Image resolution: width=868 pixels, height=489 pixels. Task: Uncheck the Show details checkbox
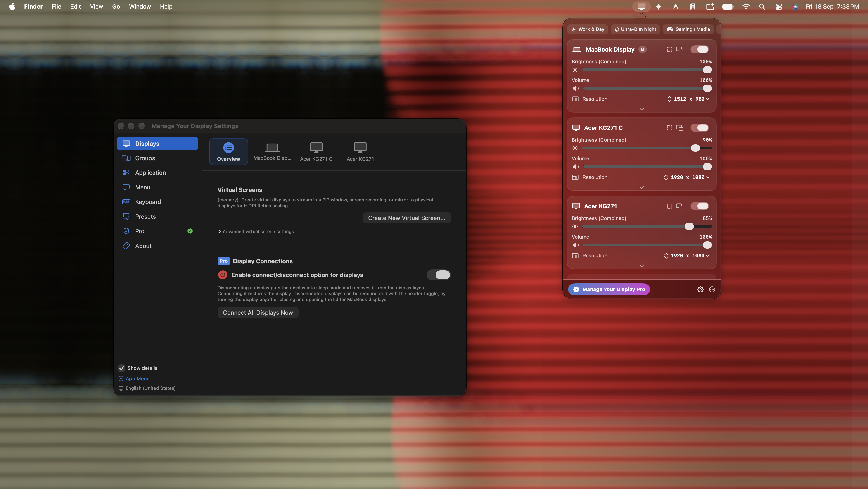click(x=121, y=368)
